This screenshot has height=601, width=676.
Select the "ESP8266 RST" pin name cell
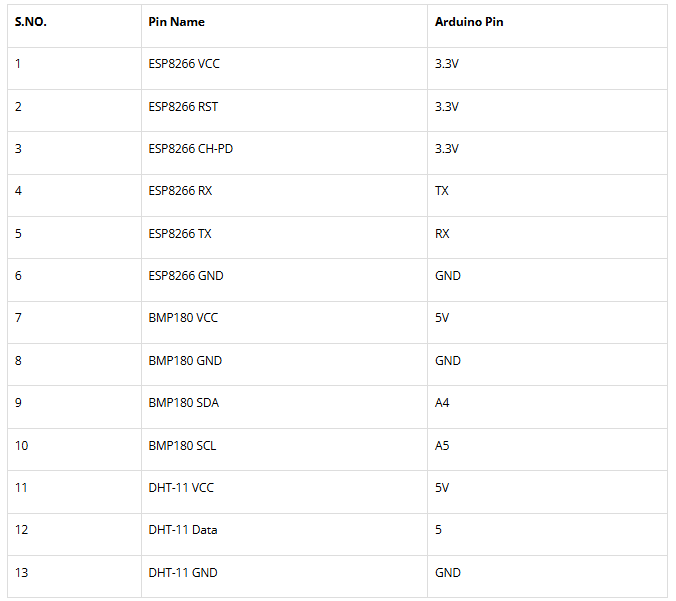(183, 106)
